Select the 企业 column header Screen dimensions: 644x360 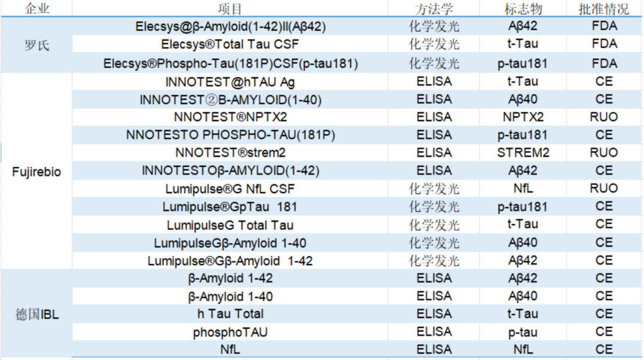tap(37, 8)
